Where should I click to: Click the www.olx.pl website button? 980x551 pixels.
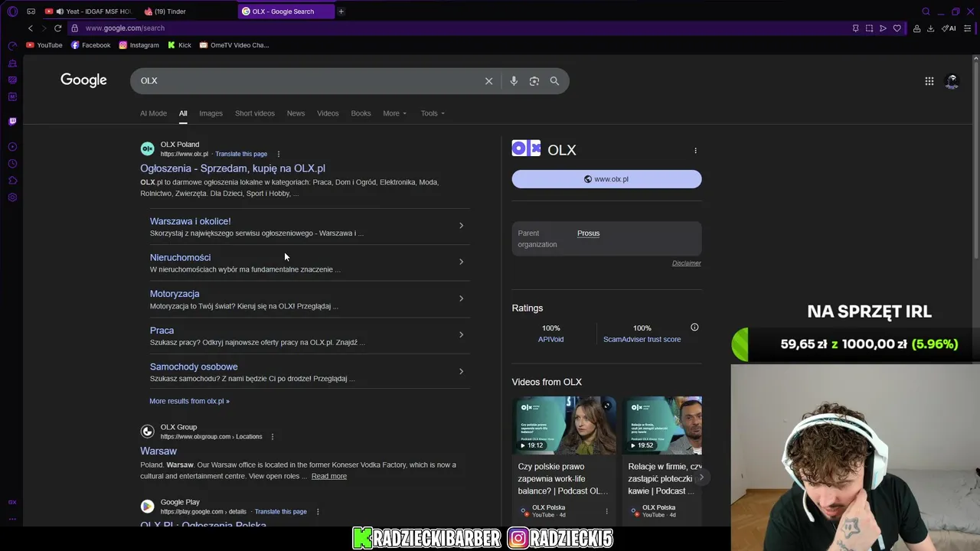pyautogui.click(x=606, y=179)
